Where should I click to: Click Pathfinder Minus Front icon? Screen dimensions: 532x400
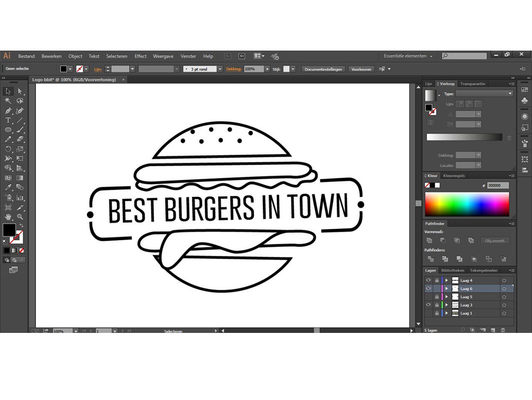point(443,240)
